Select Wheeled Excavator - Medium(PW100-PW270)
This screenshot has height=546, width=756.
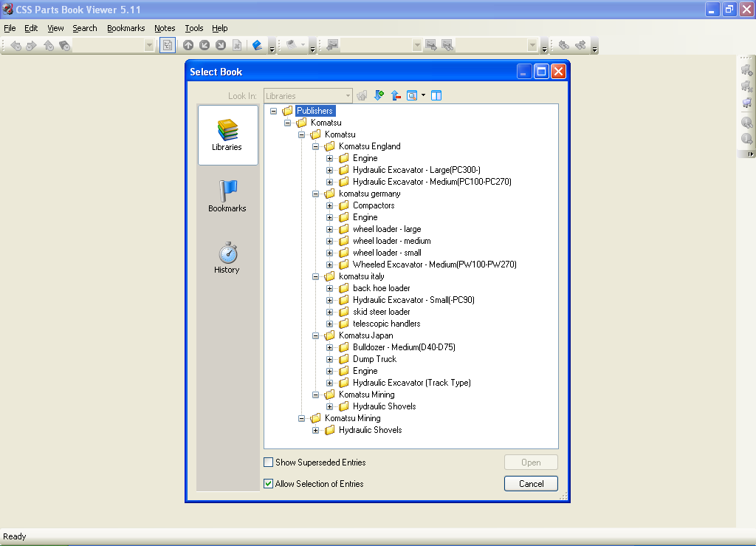click(434, 265)
